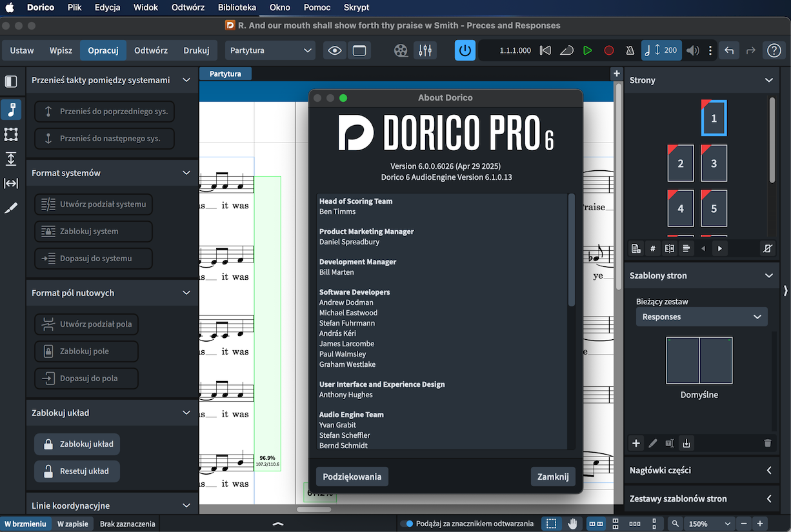This screenshot has width=791, height=532.
Task: Rewind to beginning of flow
Action: click(x=545, y=50)
